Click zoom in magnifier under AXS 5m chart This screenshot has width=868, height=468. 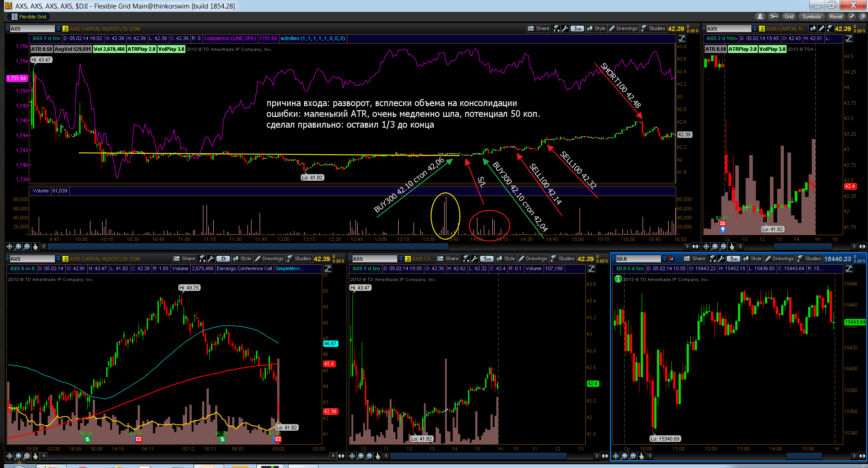click(x=361, y=456)
